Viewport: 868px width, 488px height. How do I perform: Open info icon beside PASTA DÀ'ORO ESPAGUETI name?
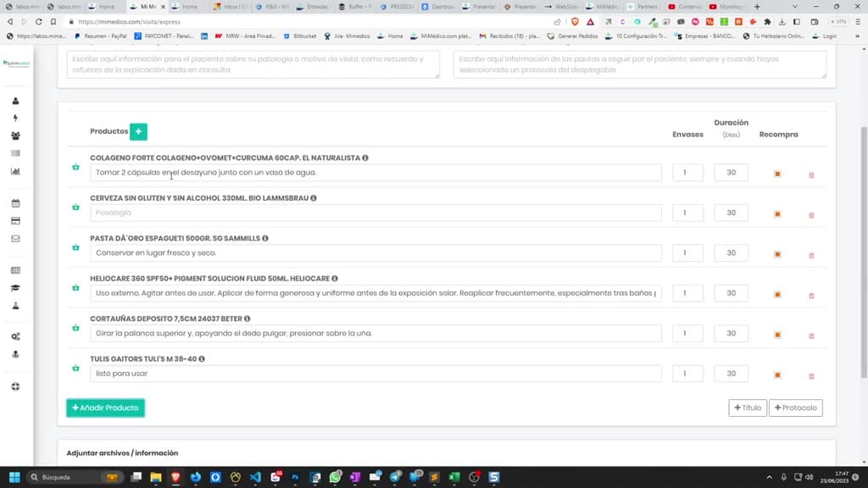[265, 238]
